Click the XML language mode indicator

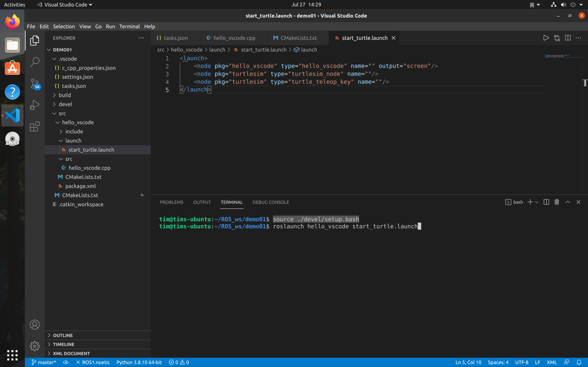pyautogui.click(x=552, y=362)
